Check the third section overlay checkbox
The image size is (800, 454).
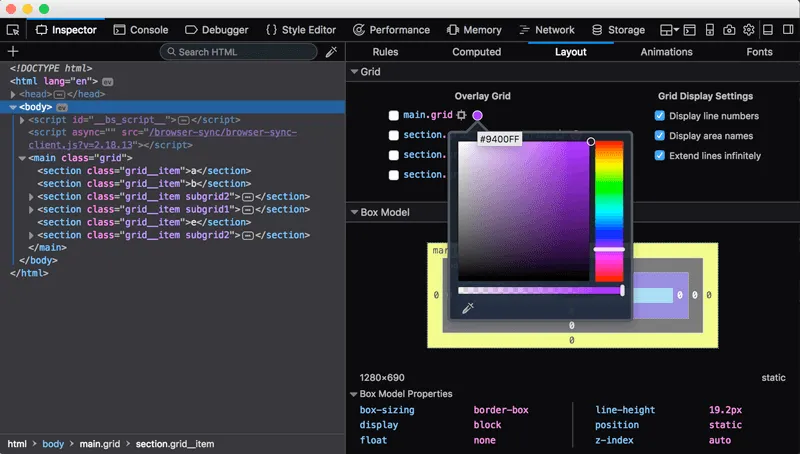(x=393, y=175)
